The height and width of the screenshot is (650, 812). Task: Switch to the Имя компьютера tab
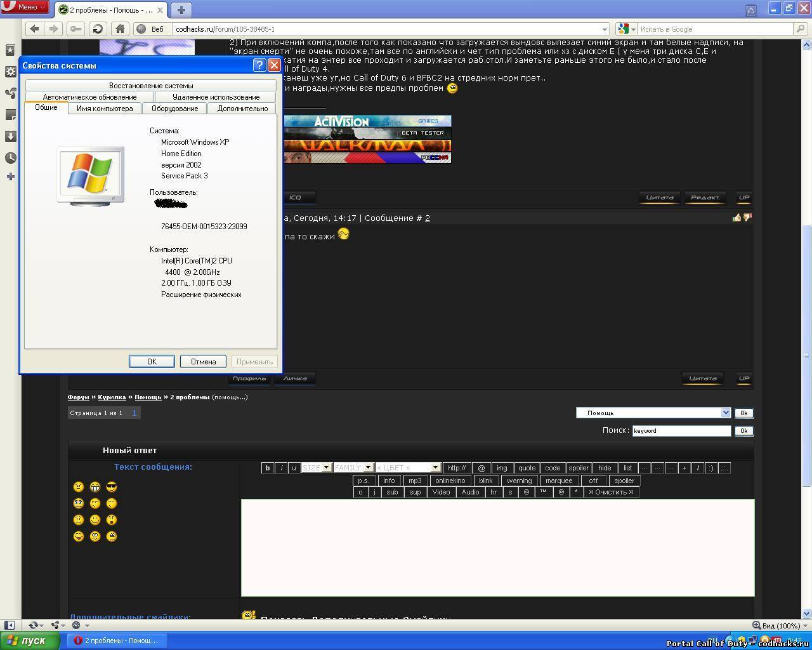(x=105, y=109)
